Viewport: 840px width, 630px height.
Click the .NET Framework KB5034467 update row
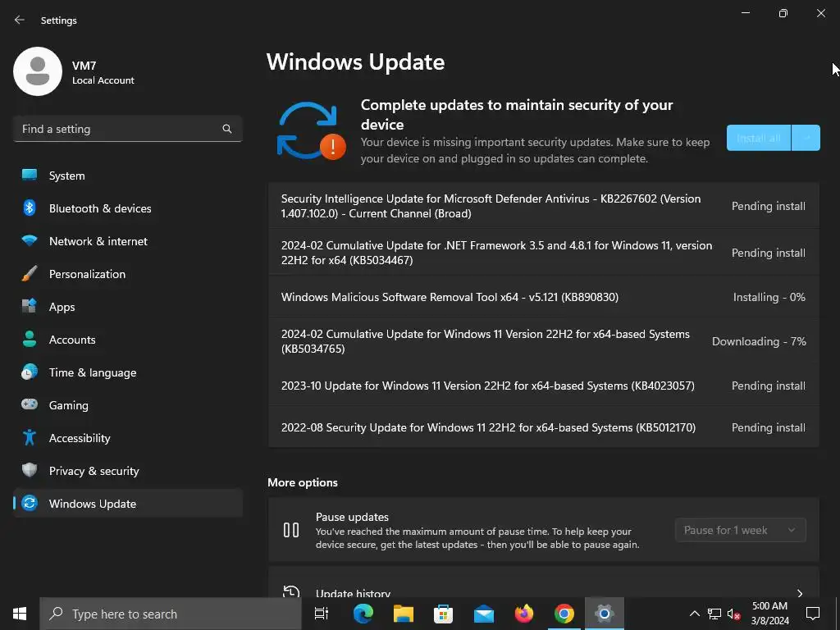544,253
